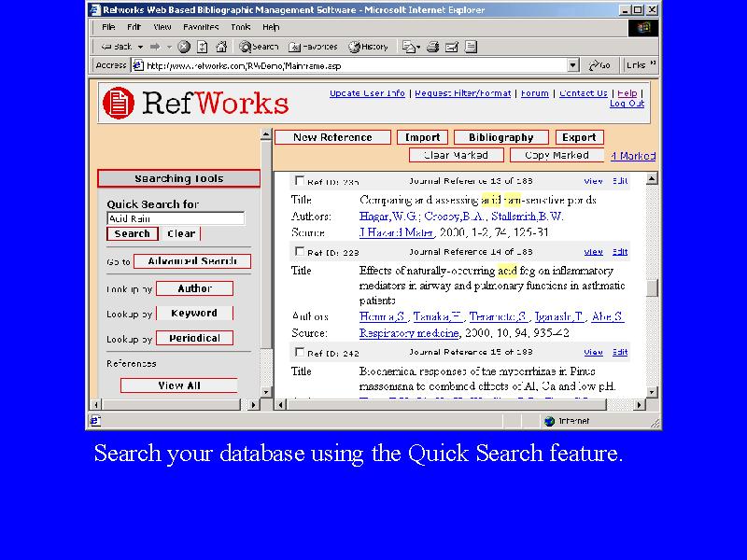The image size is (747, 560).
Task: Go to the Home page icon
Action: pyautogui.click(x=221, y=47)
